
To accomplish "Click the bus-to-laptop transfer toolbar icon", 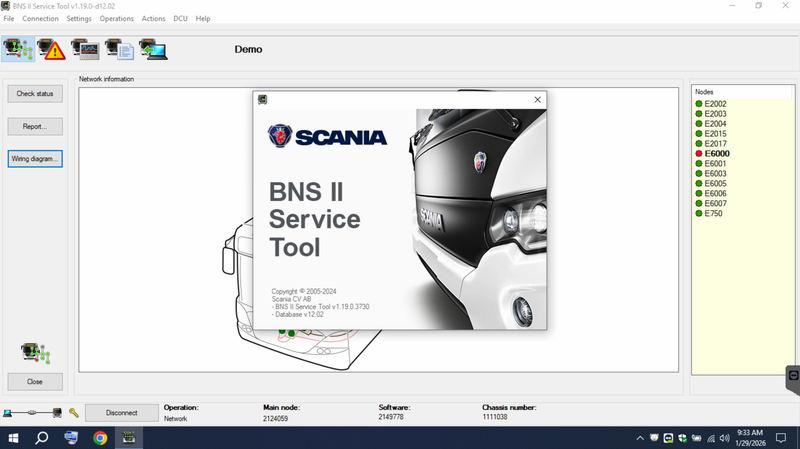I will coord(153,49).
